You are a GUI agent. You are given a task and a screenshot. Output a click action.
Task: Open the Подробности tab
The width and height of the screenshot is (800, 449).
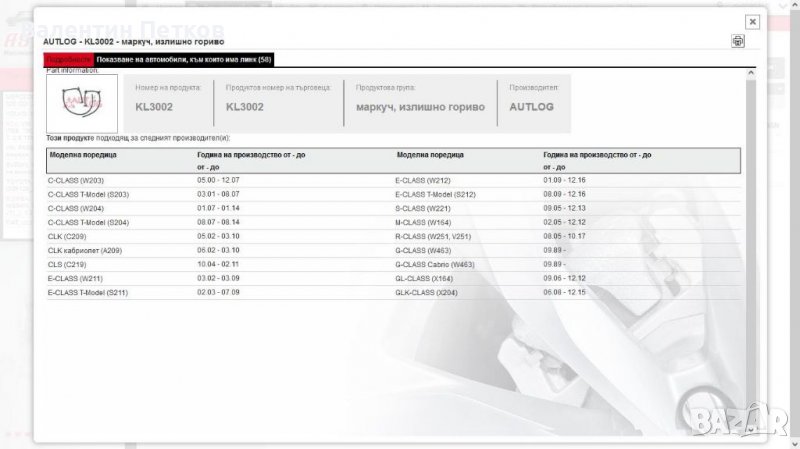[69, 60]
